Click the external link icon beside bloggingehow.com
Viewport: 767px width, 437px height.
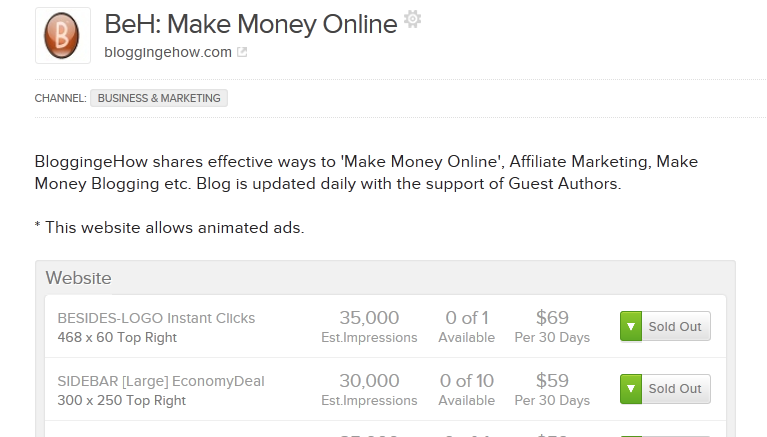point(242,52)
